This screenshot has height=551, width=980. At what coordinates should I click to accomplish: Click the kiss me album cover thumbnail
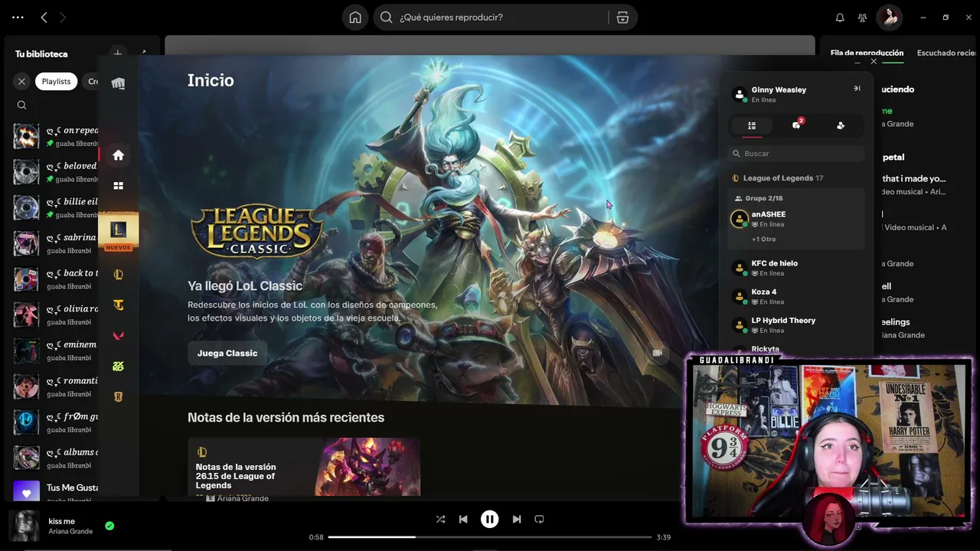click(24, 526)
